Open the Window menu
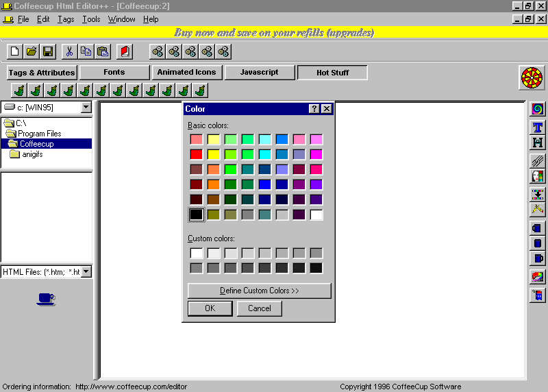Image resolution: width=548 pixels, height=392 pixels. (x=121, y=19)
